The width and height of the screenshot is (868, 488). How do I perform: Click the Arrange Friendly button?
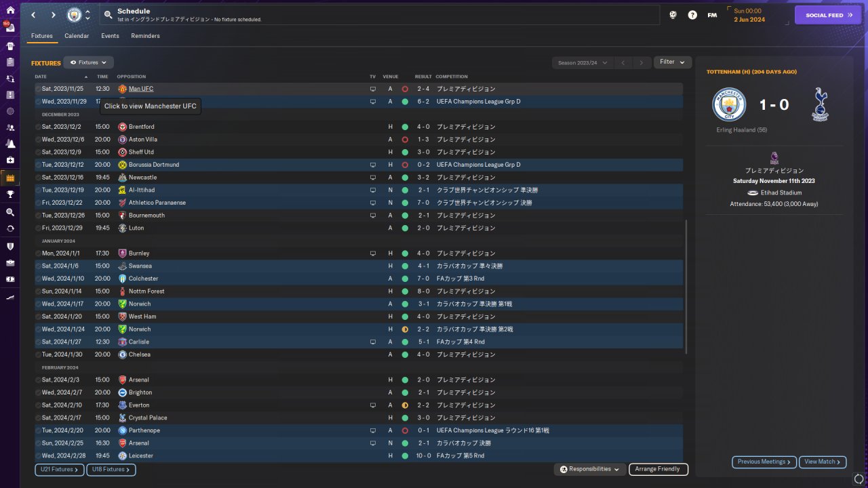pyautogui.click(x=658, y=469)
